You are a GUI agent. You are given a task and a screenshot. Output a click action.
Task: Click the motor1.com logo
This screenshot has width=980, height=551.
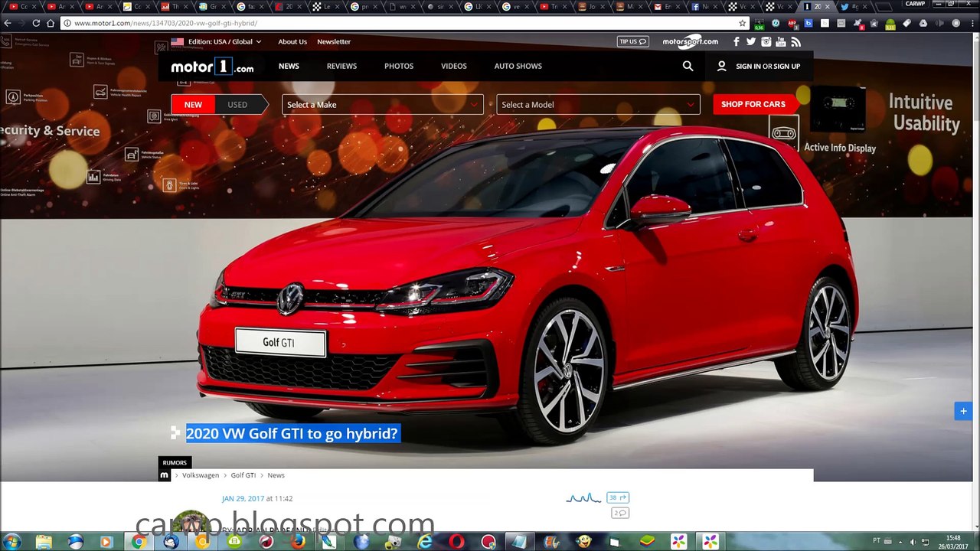212,67
